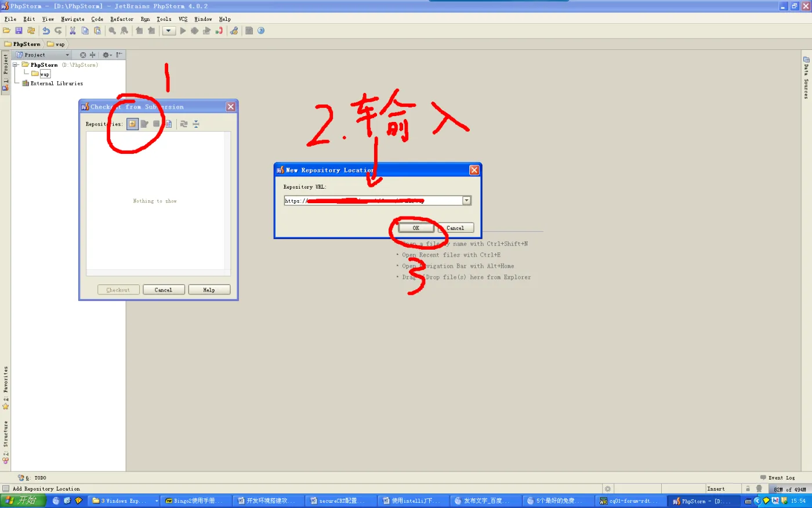812x508 pixels.
Task: Click wap breadcrumb in navigation bar
Action: (x=56, y=44)
